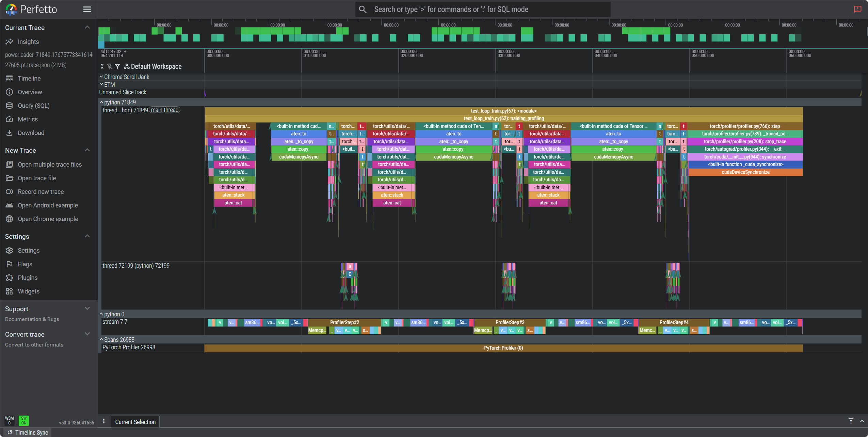Click the collapse all tracks icon

click(x=102, y=66)
